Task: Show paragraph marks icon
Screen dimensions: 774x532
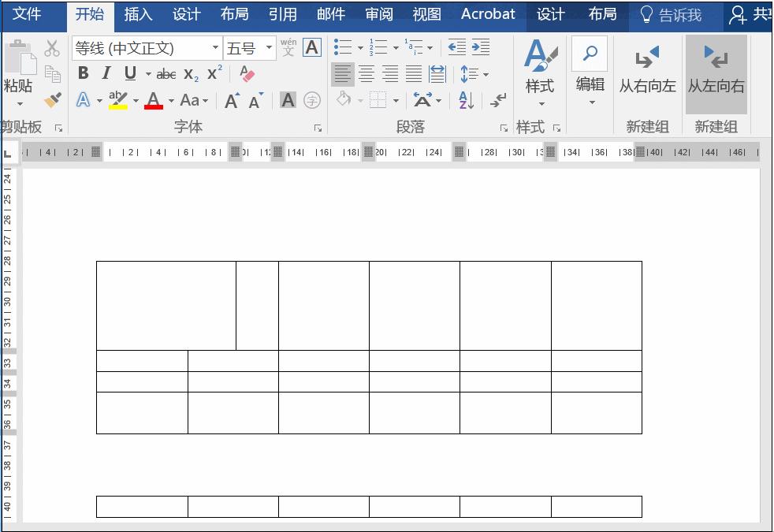Action: coord(498,99)
